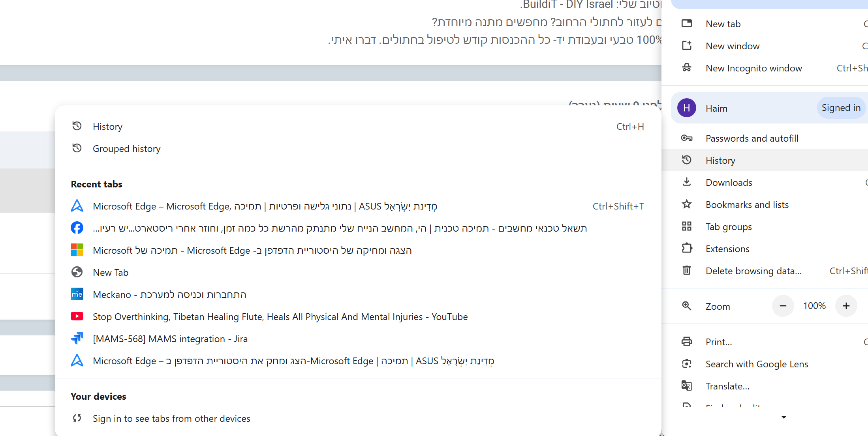Reopen the New Tab recent entry

pyautogui.click(x=358, y=273)
